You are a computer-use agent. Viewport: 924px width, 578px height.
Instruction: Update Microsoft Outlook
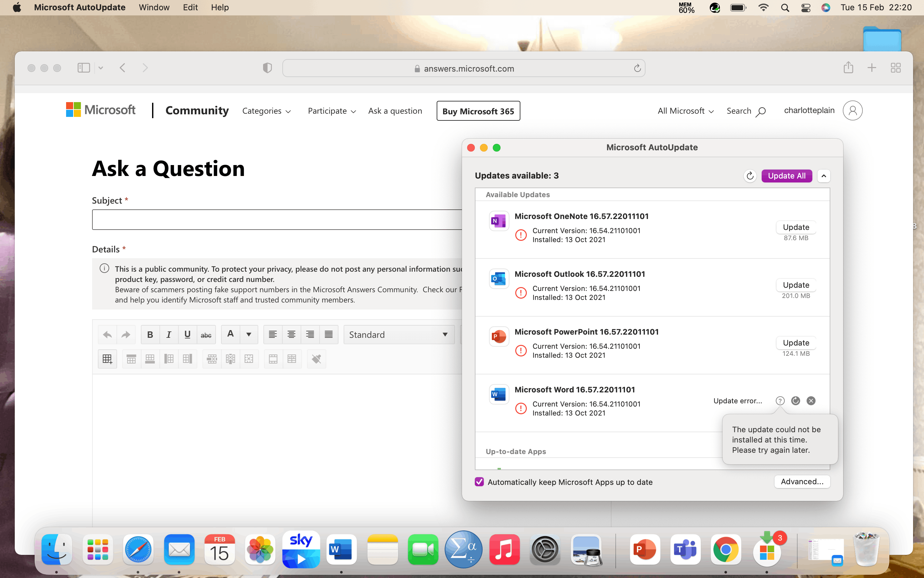796,285
